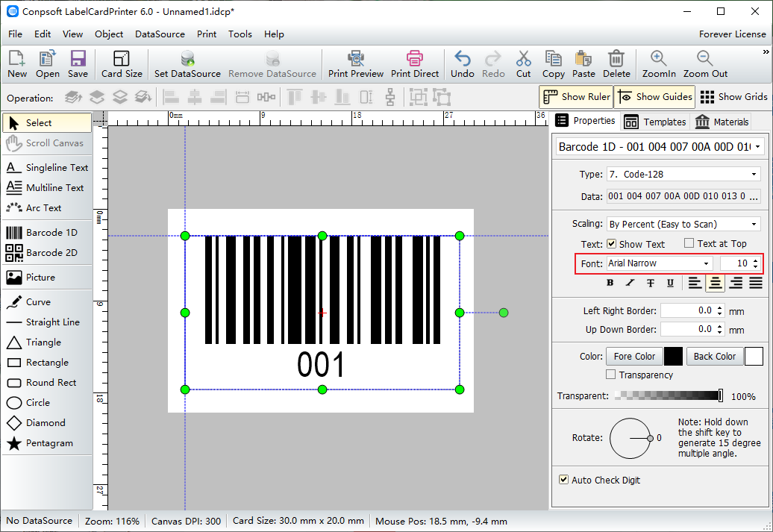Screen dimensions: 773x532
Task: Select the Barcode 2D tool
Action: click(x=47, y=252)
